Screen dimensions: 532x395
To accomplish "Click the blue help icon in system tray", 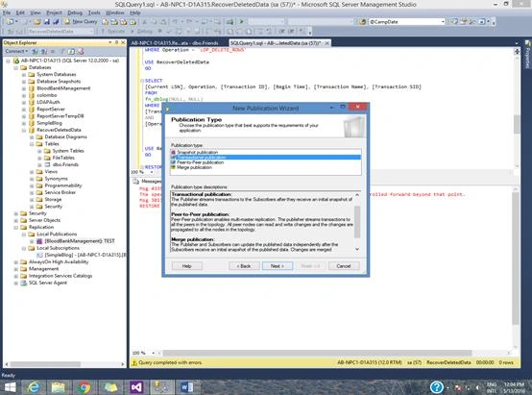I will pos(436,387).
